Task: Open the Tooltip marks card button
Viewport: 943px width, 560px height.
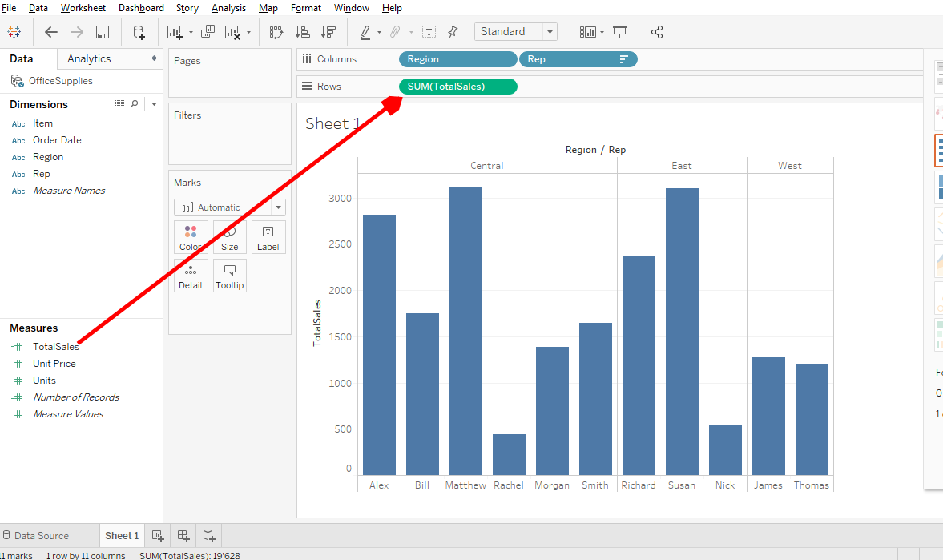Action: pyautogui.click(x=229, y=276)
